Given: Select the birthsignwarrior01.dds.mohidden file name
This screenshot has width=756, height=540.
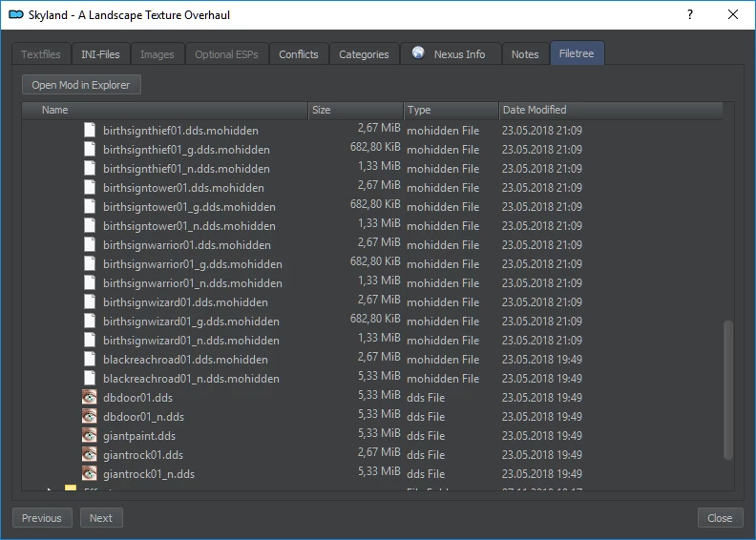Looking at the screenshot, I should pyautogui.click(x=187, y=245).
